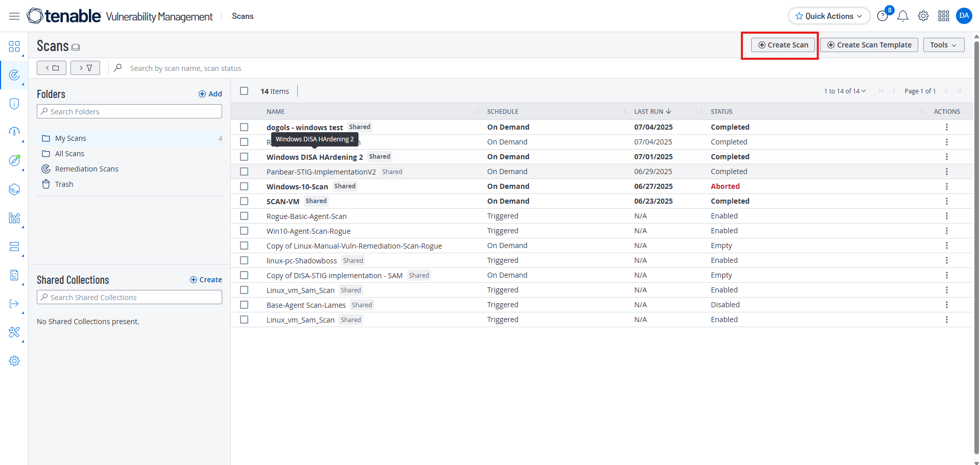Screen dimensions: 980x465
Task: Open the hamburger navigation menu
Action: [14, 16]
